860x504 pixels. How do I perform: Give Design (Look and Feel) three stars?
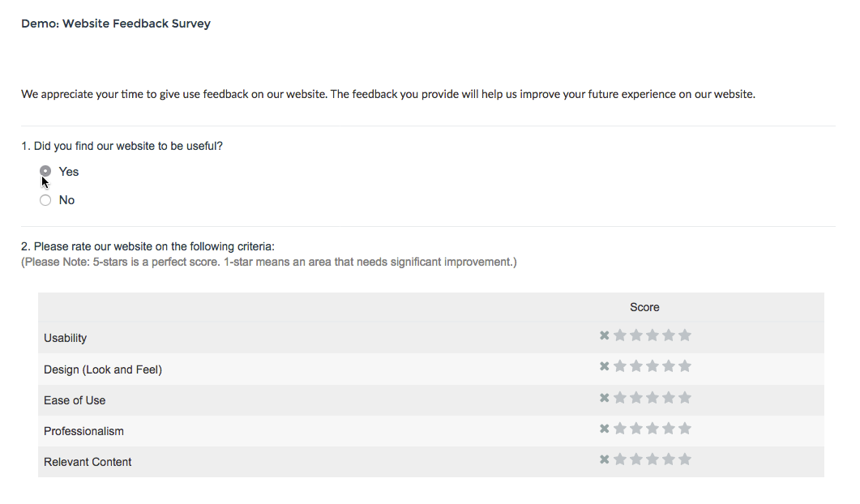[x=652, y=366]
